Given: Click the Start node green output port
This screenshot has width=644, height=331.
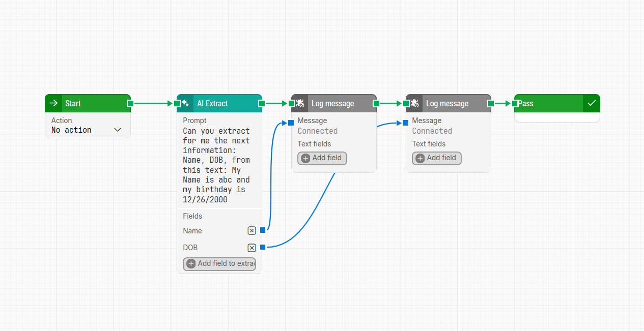Looking at the screenshot, I should pyautogui.click(x=130, y=104).
